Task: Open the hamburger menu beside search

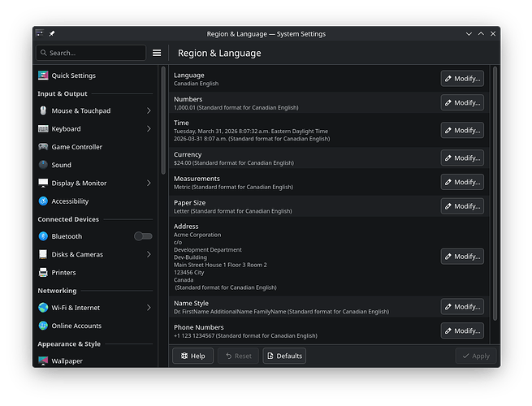Action: [157, 53]
